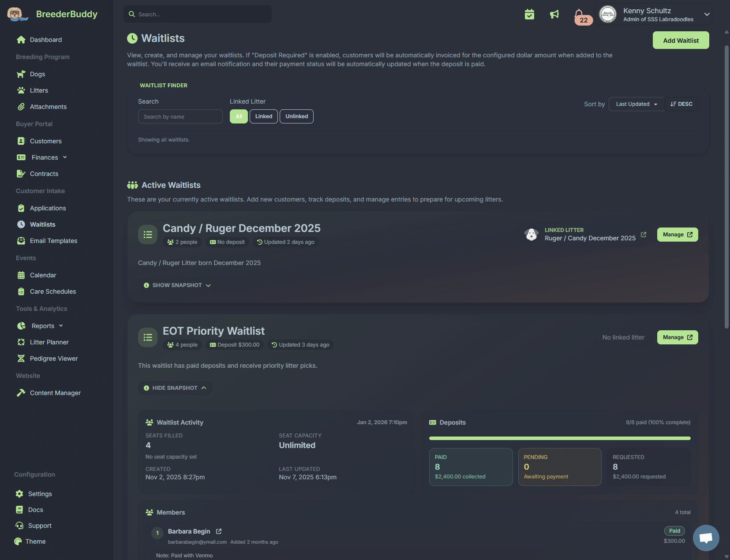
Task: Click Candy / Ruger waitlist list icon
Action: pos(148,235)
